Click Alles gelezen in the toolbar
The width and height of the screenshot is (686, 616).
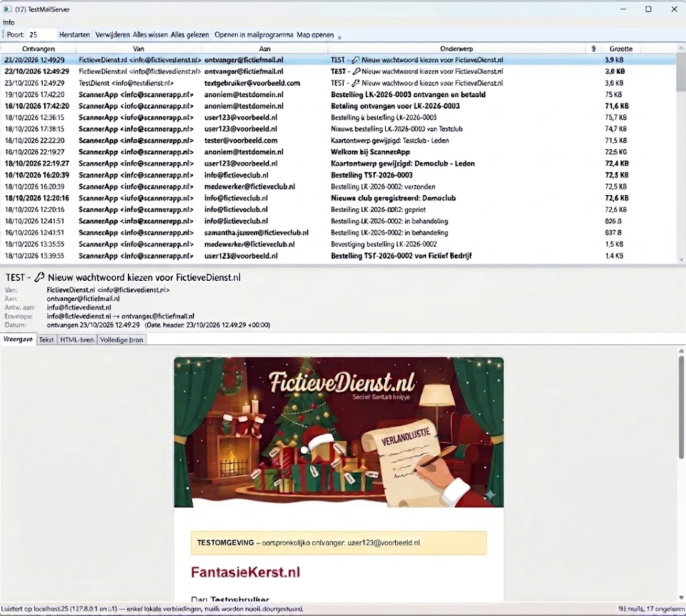[190, 35]
